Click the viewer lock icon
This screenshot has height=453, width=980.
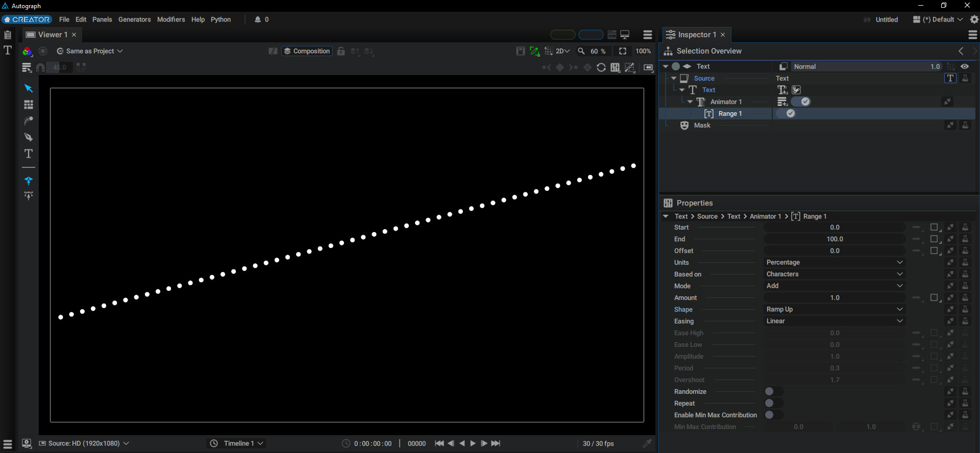pyautogui.click(x=341, y=51)
